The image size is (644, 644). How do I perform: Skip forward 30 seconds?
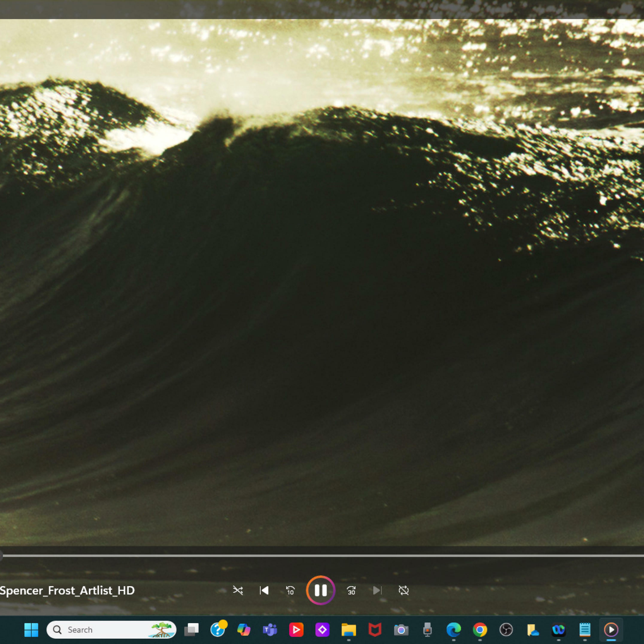(x=351, y=590)
